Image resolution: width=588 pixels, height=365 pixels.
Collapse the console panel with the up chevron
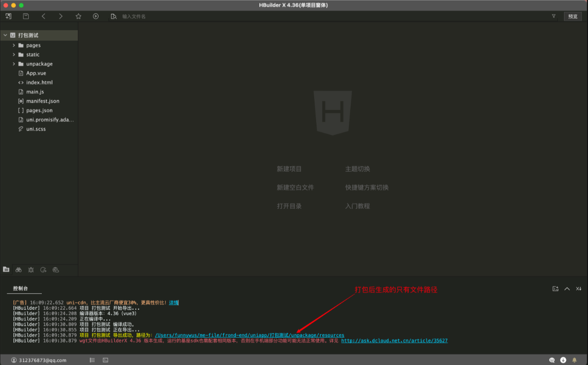tap(567, 289)
